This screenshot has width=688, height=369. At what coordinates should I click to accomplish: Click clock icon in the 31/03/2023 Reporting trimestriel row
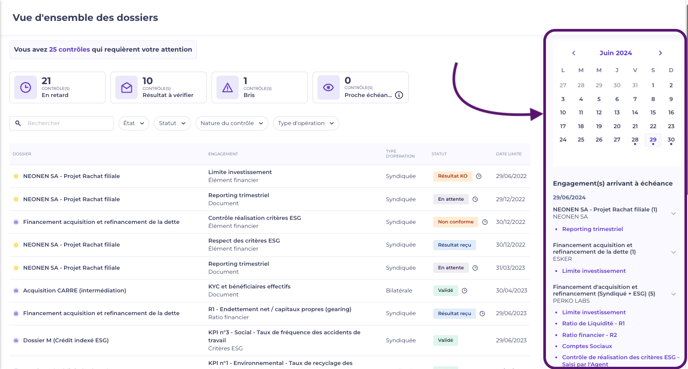[475, 268]
